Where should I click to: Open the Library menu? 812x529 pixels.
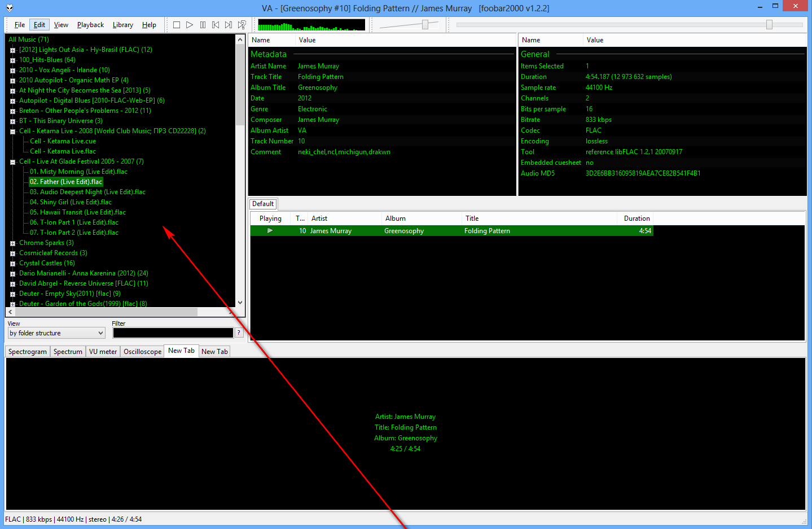tap(122, 25)
